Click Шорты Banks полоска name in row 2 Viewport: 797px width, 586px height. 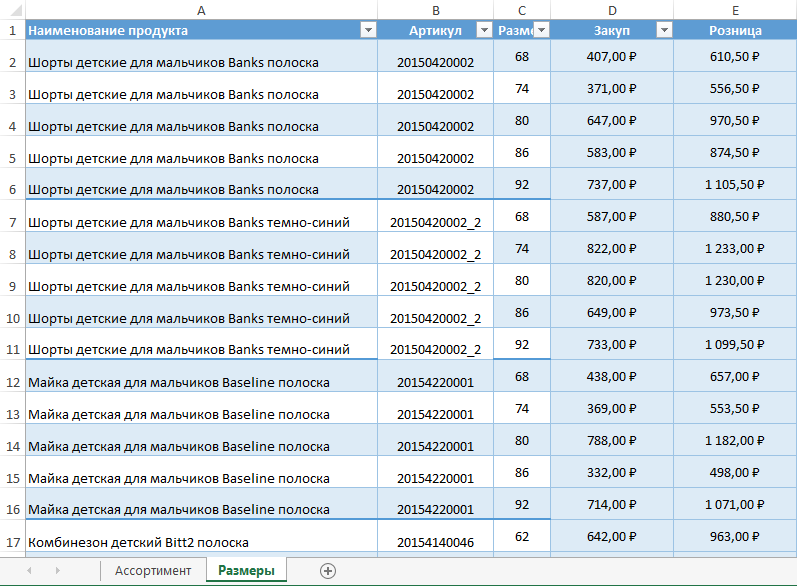point(201,56)
